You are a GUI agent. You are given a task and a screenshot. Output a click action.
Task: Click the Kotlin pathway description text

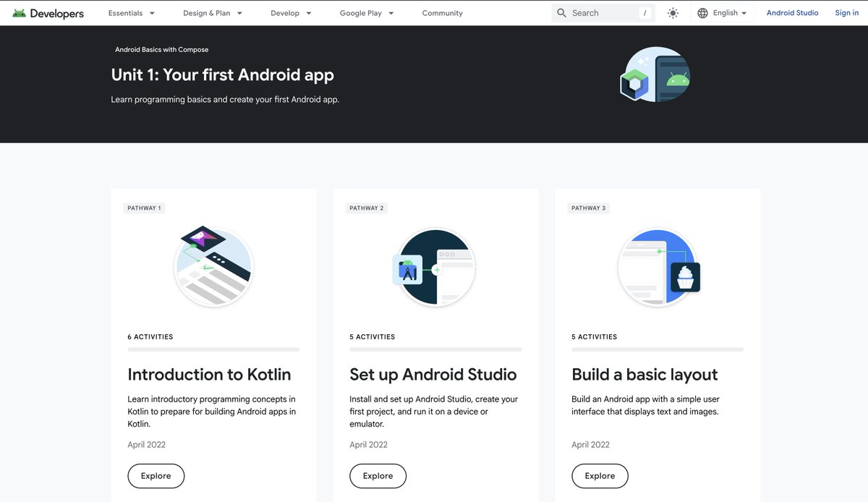coord(212,412)
